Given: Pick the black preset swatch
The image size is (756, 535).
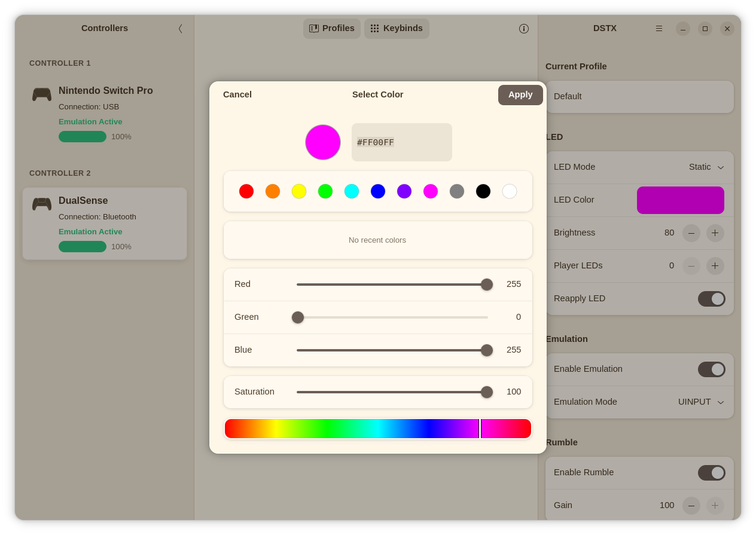Looking at the screenshot, I should (483, 191).
